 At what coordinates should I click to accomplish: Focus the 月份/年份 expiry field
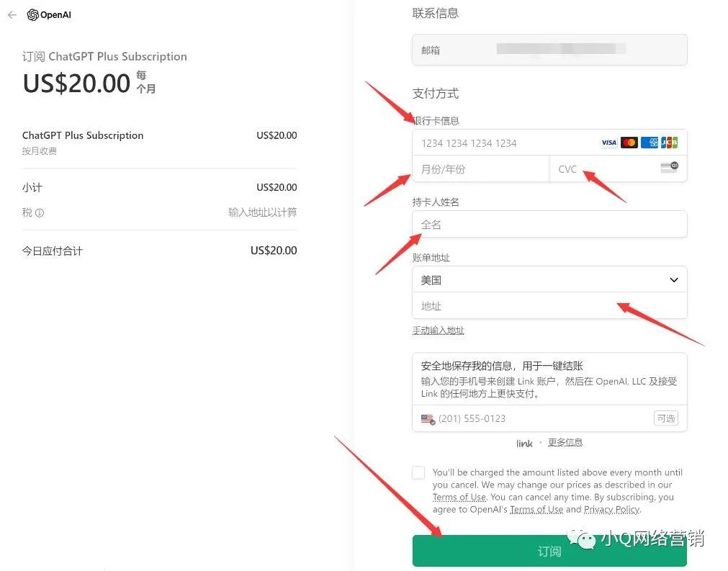click(480, 169)
